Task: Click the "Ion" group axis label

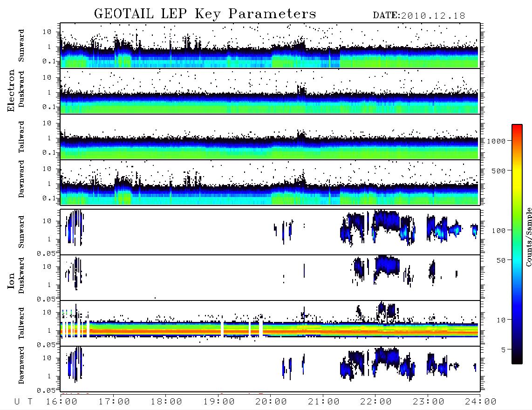Action: coord(11,280)
